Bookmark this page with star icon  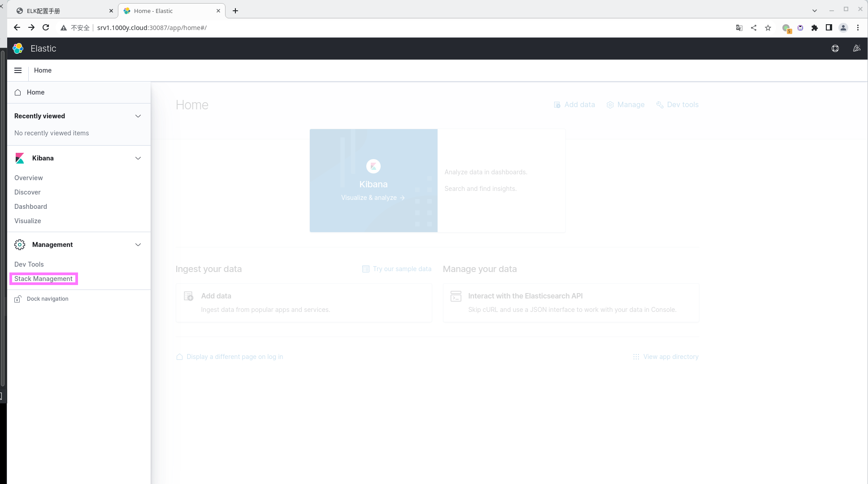[768, 28]
